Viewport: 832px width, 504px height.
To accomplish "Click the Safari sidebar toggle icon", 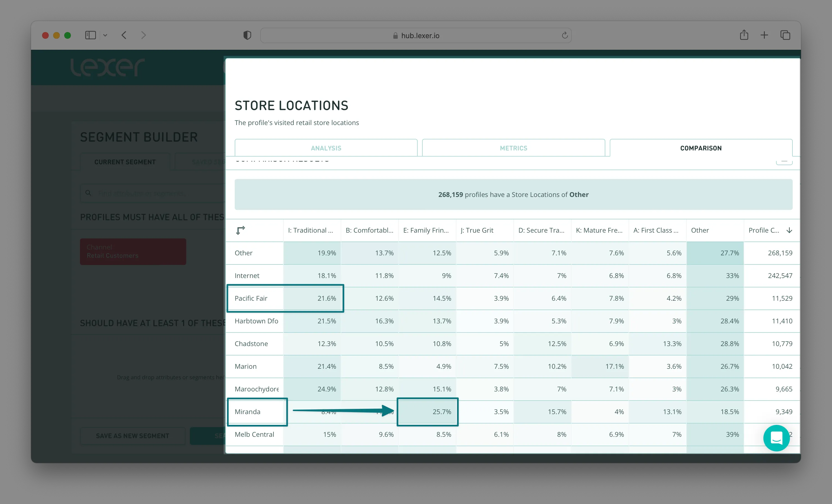I will pyautogui.click(x=90, y=35).
